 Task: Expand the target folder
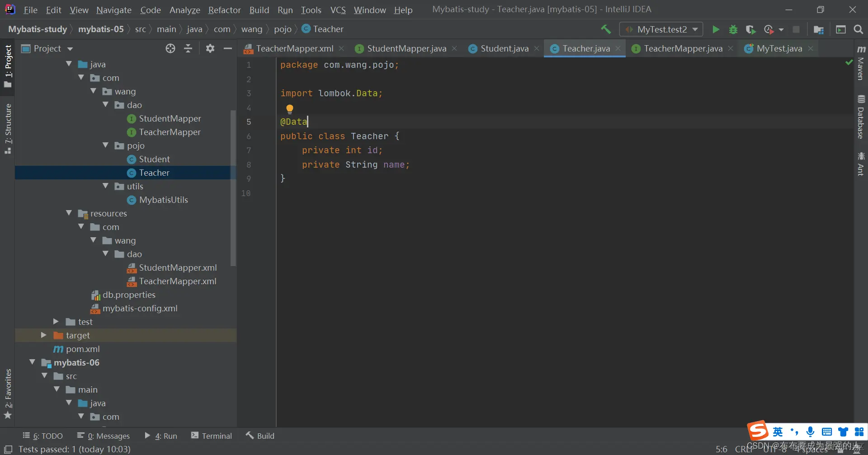click(44, 335)
